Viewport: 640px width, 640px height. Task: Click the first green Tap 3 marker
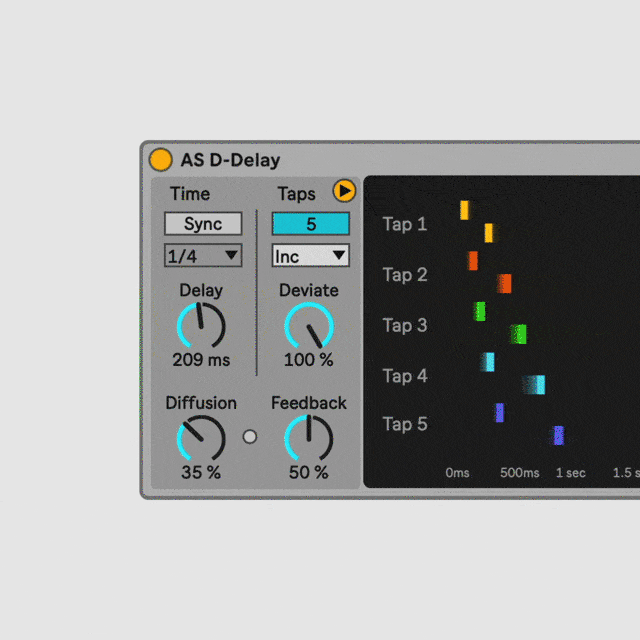480,311
